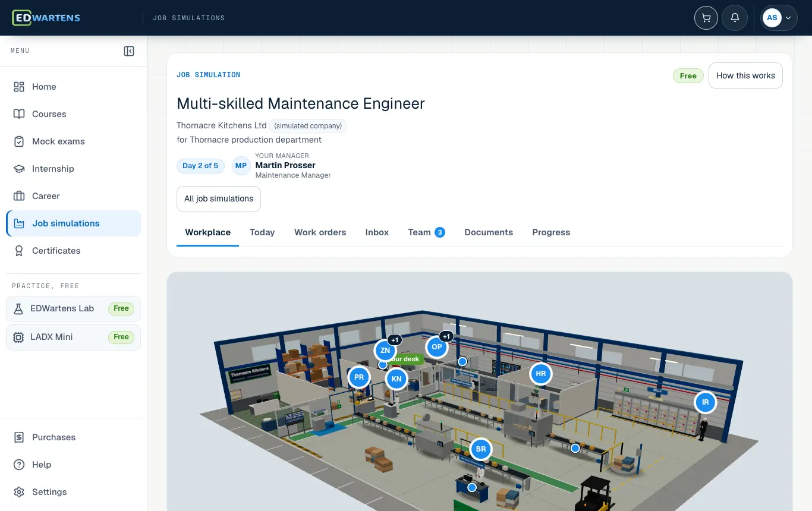This screenshot has width=812, height=511.
Task: Click the Settings gear icon
Action: click(19, 492)
